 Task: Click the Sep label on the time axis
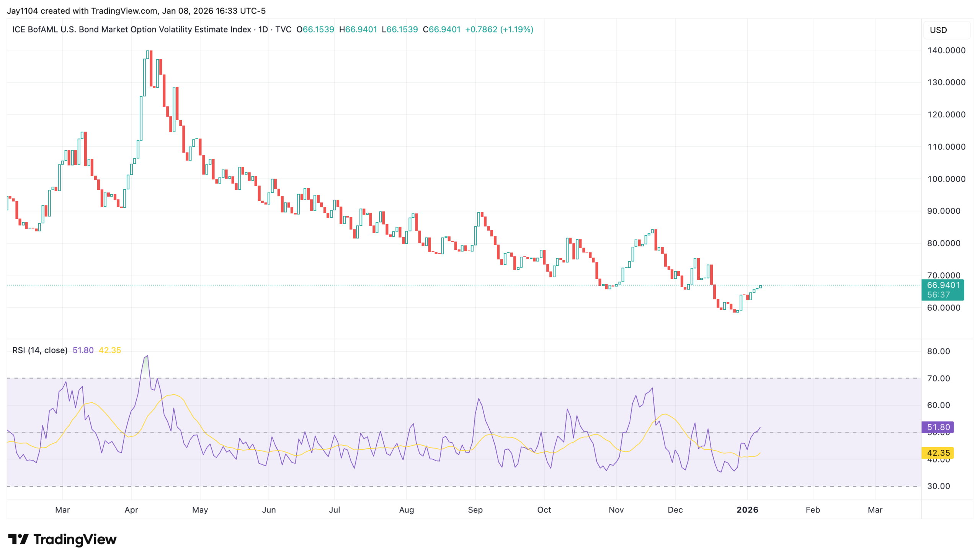475,510
